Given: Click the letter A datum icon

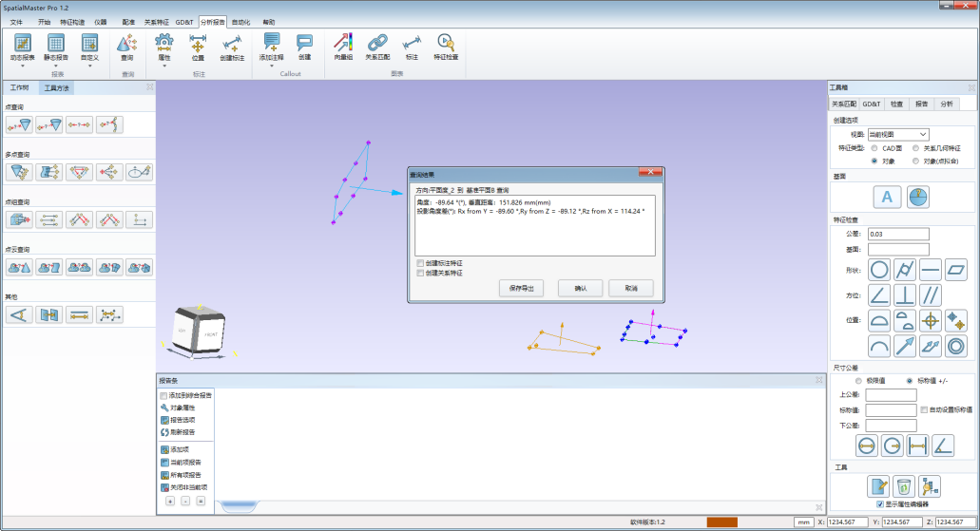Looking at the screenshot, I should pyautogui.click(x=887, y=197).
